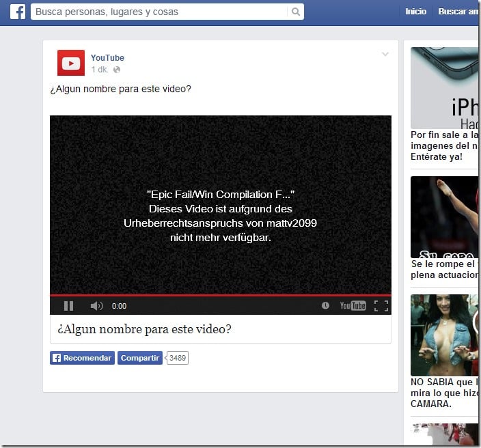Click the Compartir button
Image resolution: width=481 pixels, height=448 pixels.
140,358
